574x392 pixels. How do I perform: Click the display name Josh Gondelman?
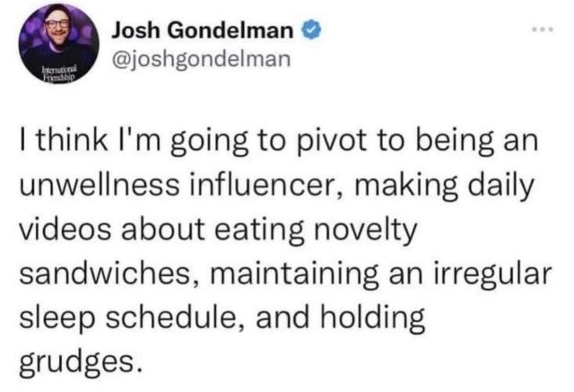click(x=203, y=30)
